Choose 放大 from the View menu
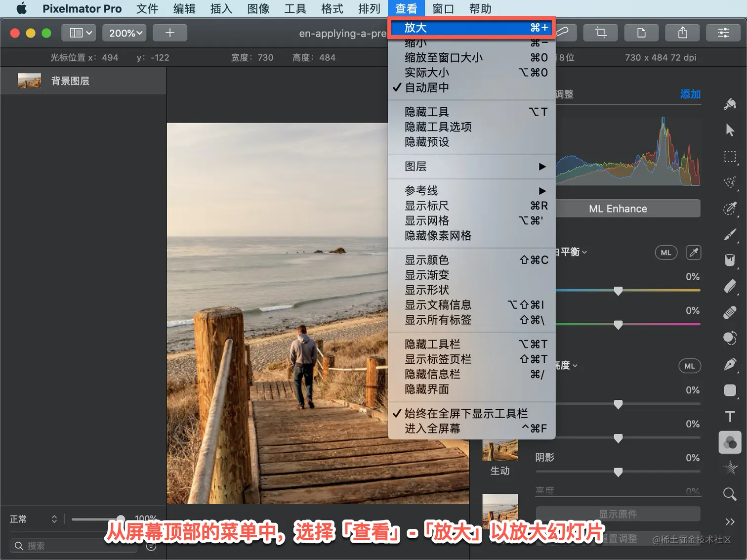This screenshot has height=560, width=747. [472, 28]
